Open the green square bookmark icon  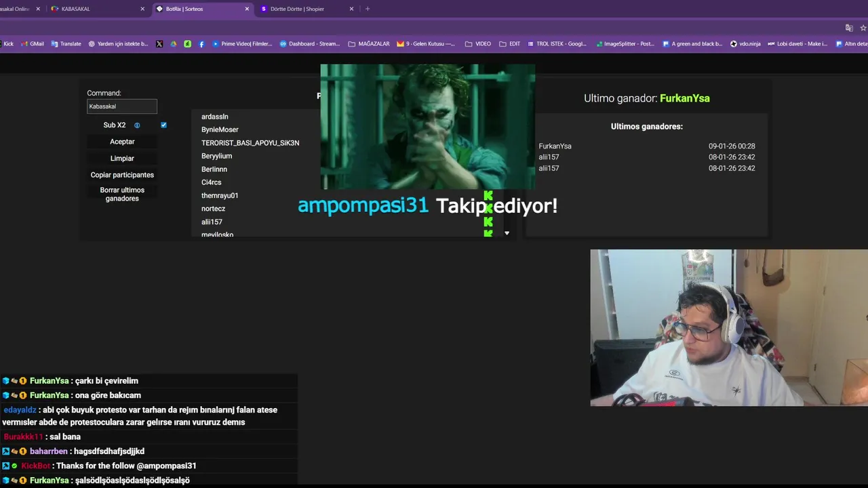coord(187,44)
